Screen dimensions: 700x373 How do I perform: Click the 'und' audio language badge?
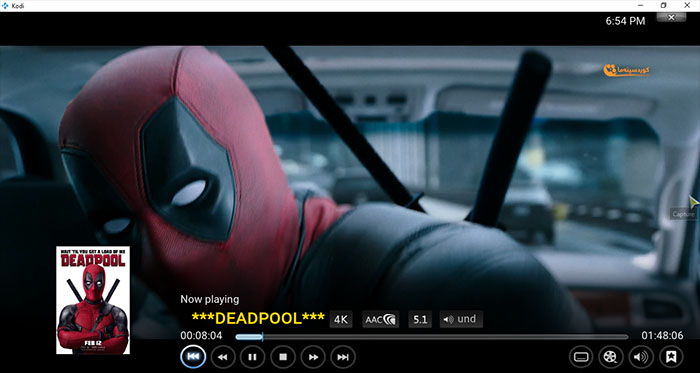pos(461,319)
